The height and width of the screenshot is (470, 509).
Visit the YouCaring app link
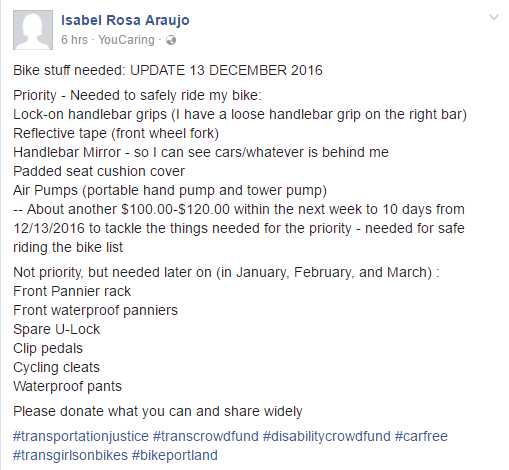click(x=126, y=40)
